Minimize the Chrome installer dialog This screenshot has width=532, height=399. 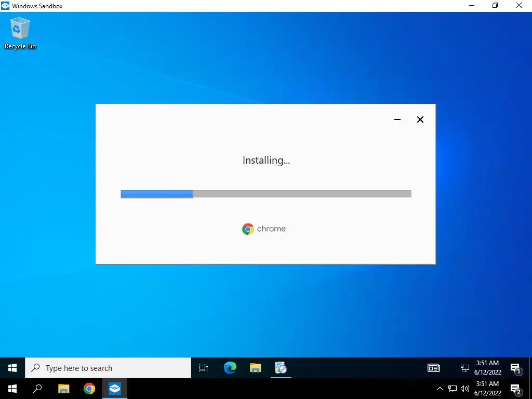pyautogui.click(x=397, y=119)
